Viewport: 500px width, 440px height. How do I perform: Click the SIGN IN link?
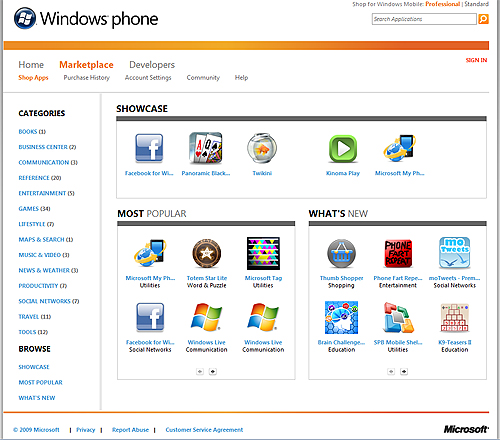pos(476,60)
